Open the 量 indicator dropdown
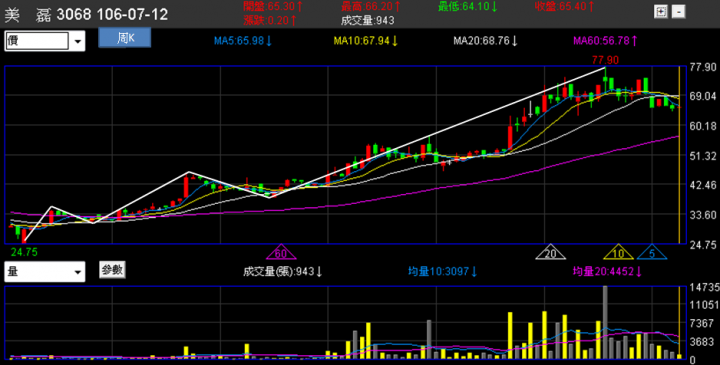Image resolution: width=720 pixels, height=365 pixels. pyautogui.click(x=77, y=272)
